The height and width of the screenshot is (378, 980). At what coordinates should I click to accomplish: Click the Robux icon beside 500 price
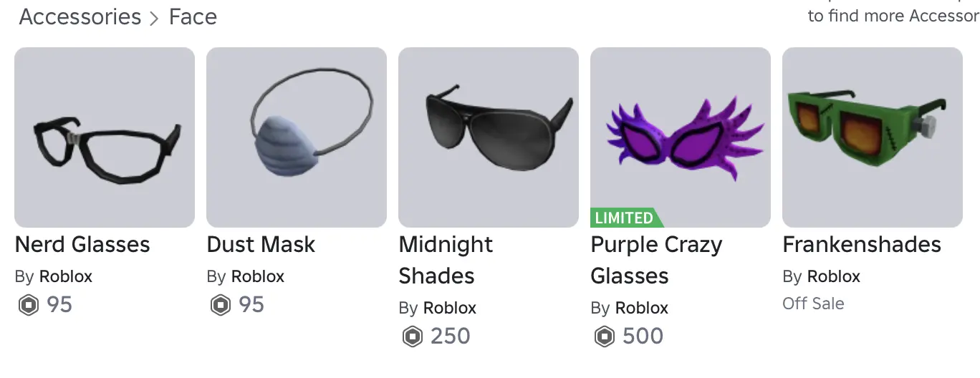click(604, 337)
